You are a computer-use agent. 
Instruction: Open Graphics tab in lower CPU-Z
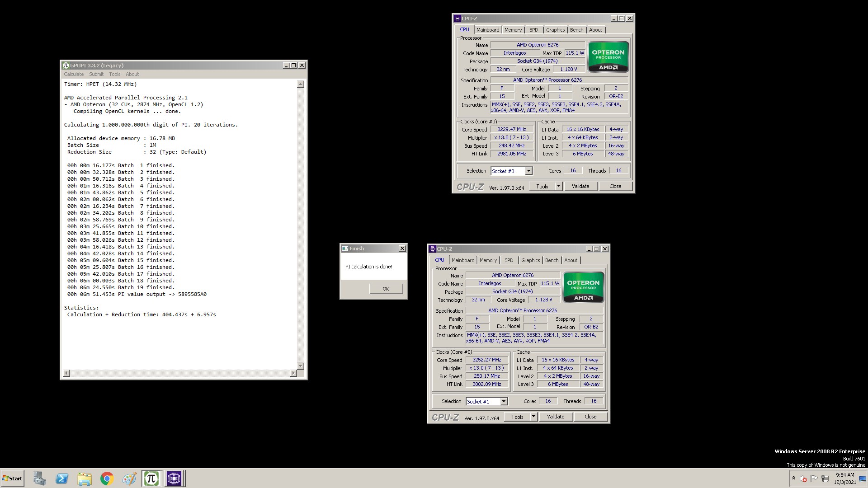point(530,260)
